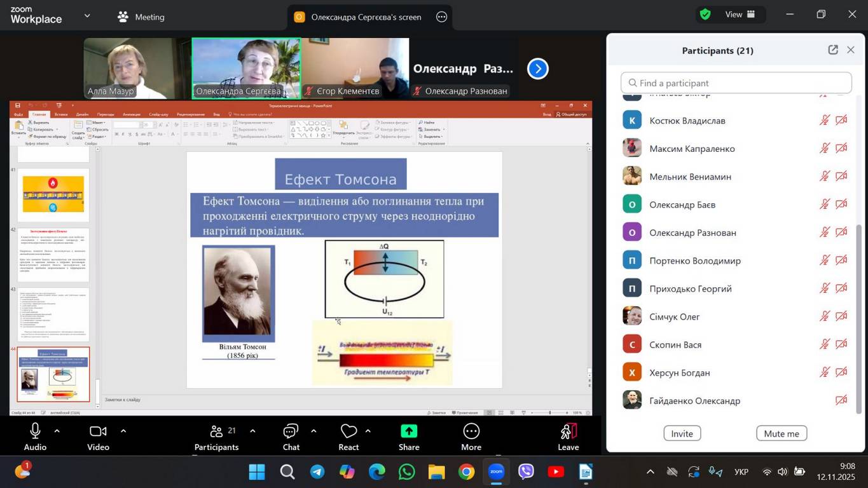
Task: Open the More options icon
Action: (x=471, y=432)
